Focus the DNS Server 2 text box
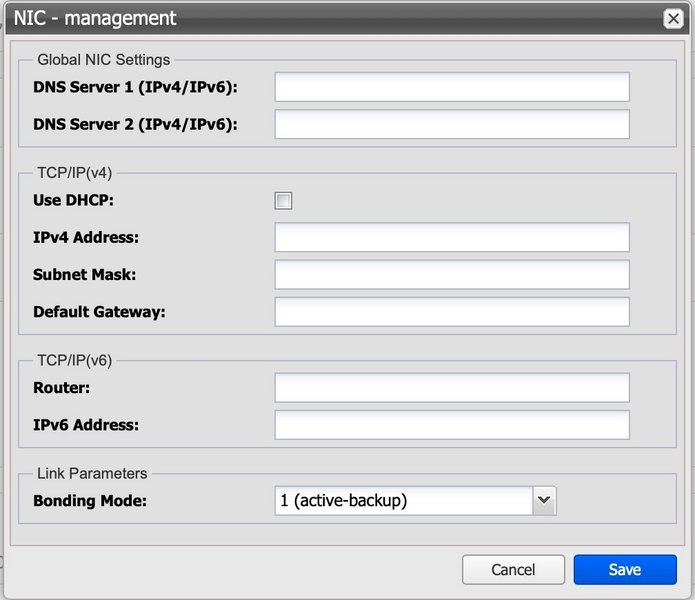The image size is (695, 600). 452,124
